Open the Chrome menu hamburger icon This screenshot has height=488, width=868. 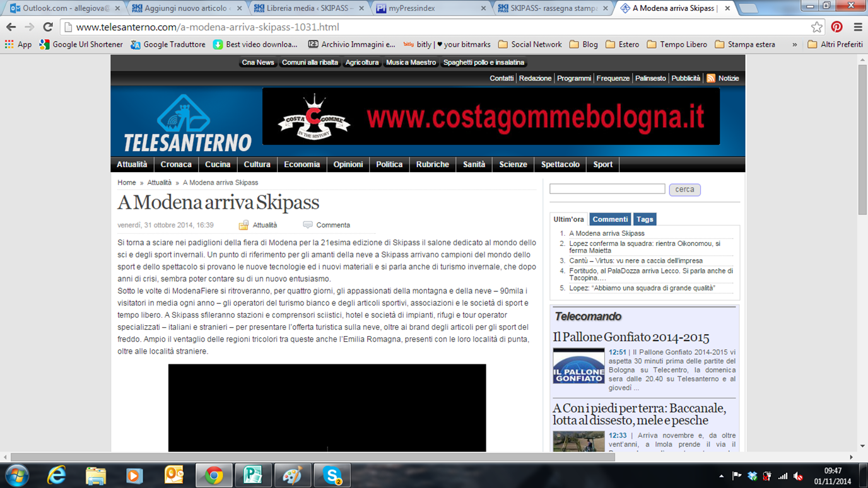tap(858, 27)
